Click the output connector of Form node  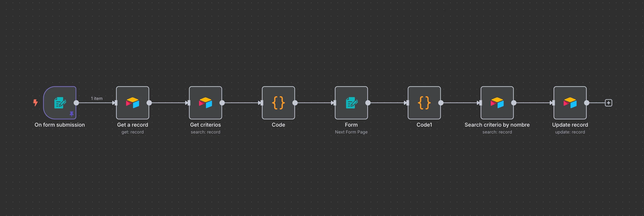pos(368,103)
